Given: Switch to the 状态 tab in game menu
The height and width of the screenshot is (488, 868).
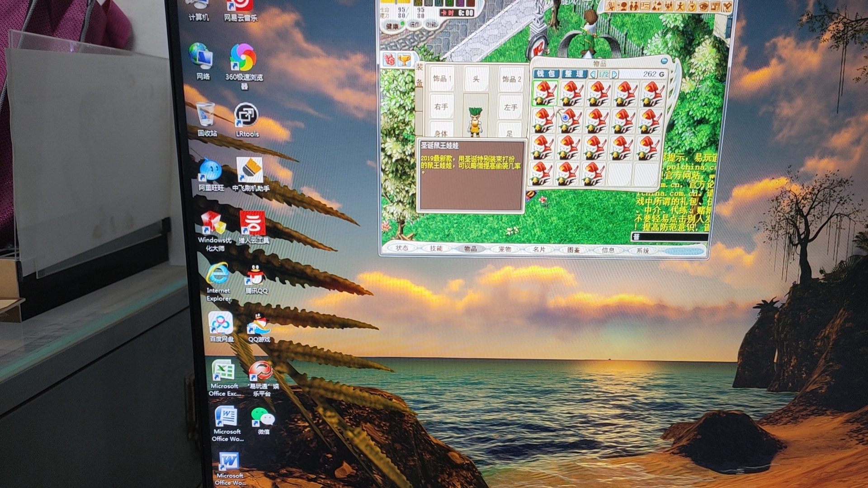Looking at the screenshot, I should coord(402,248).
